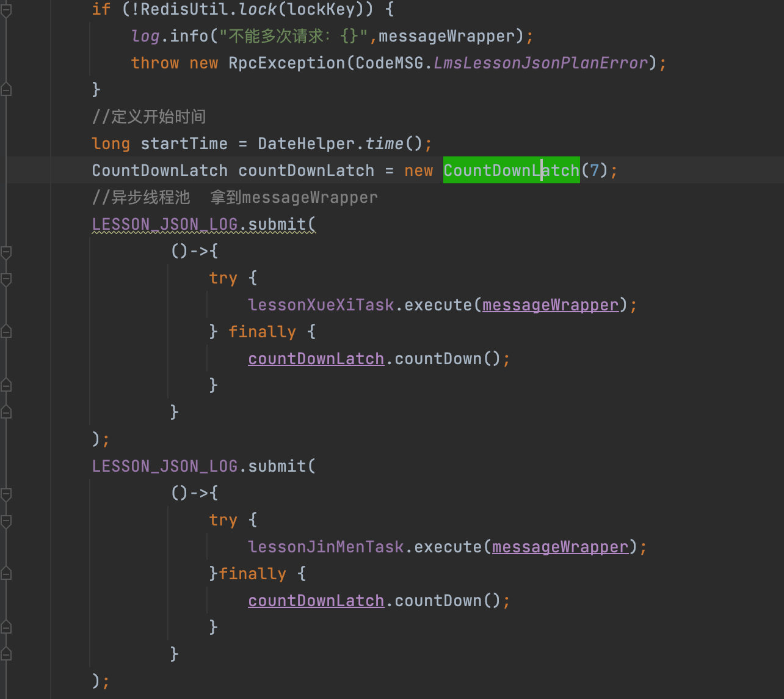Click LmsLessonJsonPlanError constant
Image resolution: width=784 pixels, height=699 pixels.
[541, 63]
